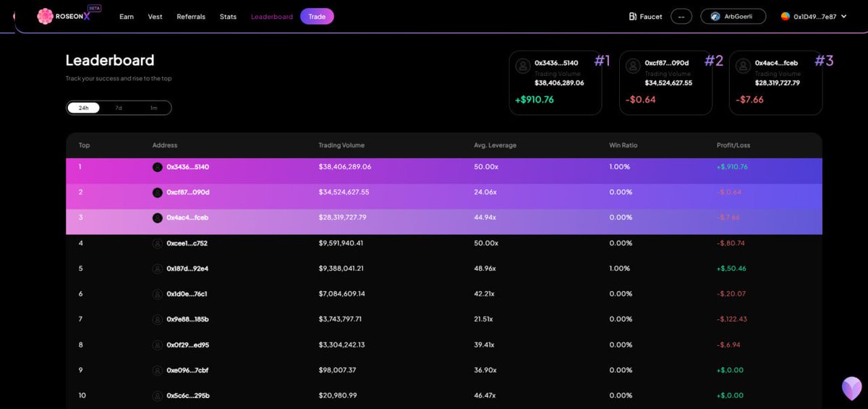868x409 pixels.
Task: Click address 0x5c6c...295b in table
Action: [x=187, y=396]
